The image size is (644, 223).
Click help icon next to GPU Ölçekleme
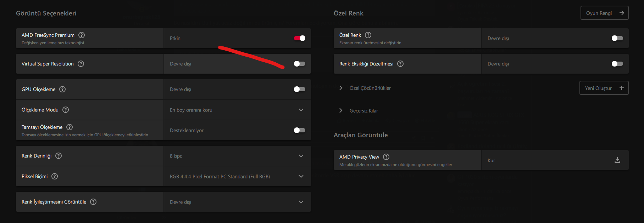pyautogui.click(x=62, y=89)
